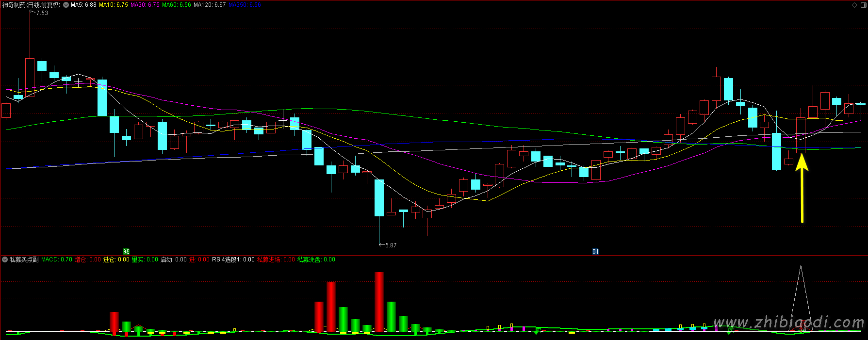Select the MA250 blue label
This screenshot has width=868, height=340.
[x=245, y=5]
